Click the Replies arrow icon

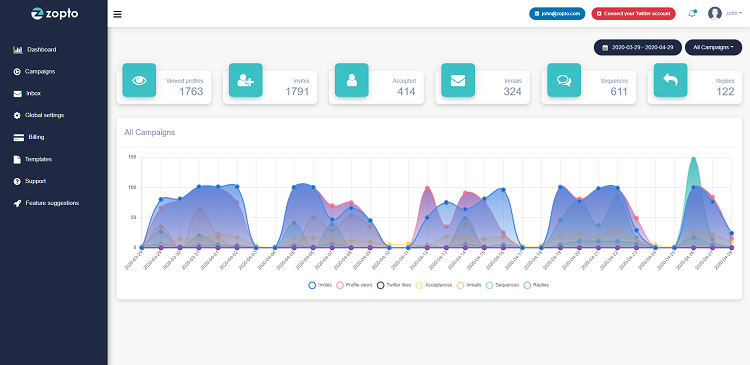pos(671,80)
